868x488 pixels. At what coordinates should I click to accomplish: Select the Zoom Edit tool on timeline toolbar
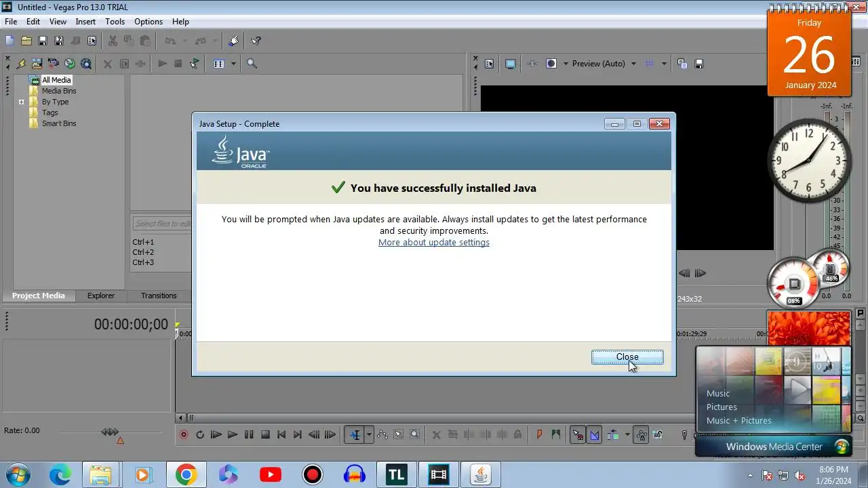click(x=415, y=434)
